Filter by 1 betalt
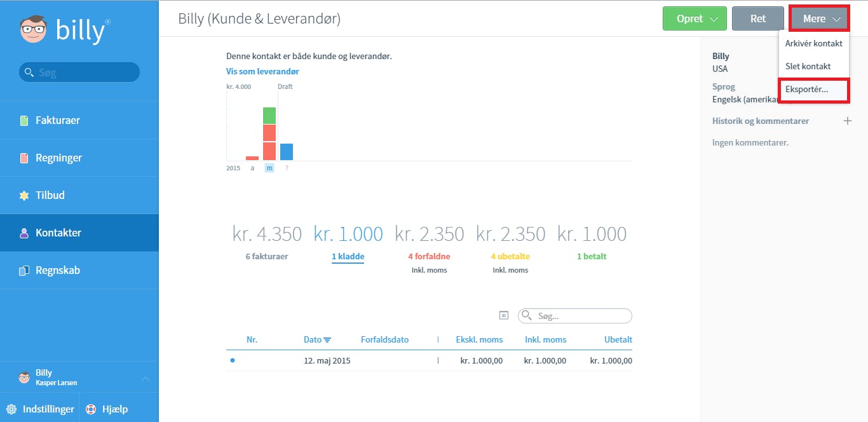The image size is (868, 422). (592, 257)
